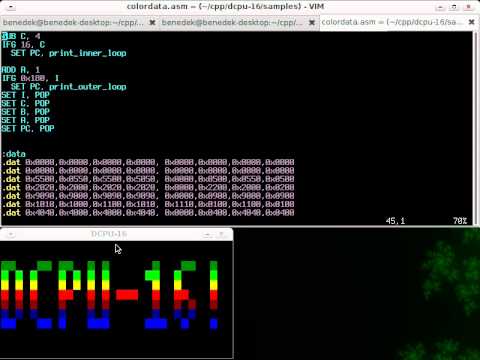Click the .dat line starting with 0x4040
Screen dimensions: 480x360
pos(148,212)
